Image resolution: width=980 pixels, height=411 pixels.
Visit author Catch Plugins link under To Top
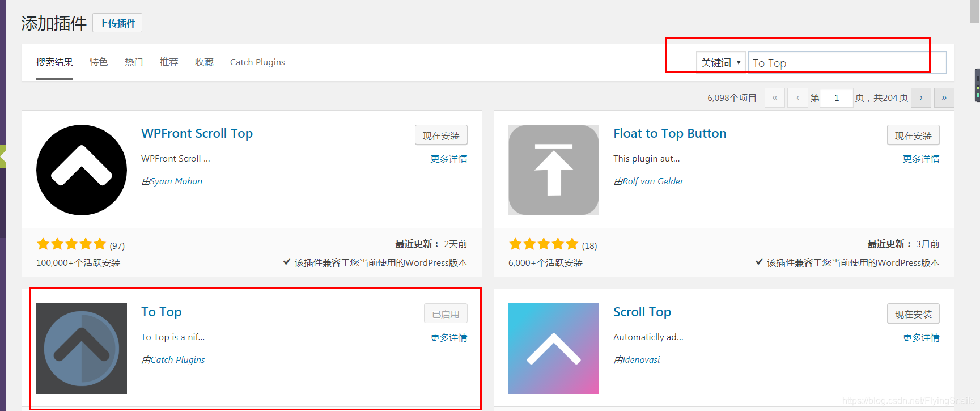pos(177,360)
